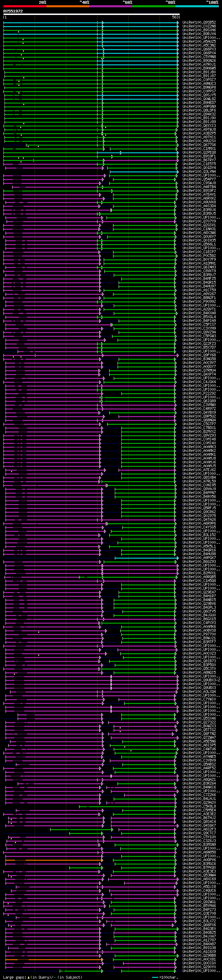The width and height of the screenshot is (222, 980).
Task: Pick the UniRef100_Q0WL82 entry
Action: (199, 99)
